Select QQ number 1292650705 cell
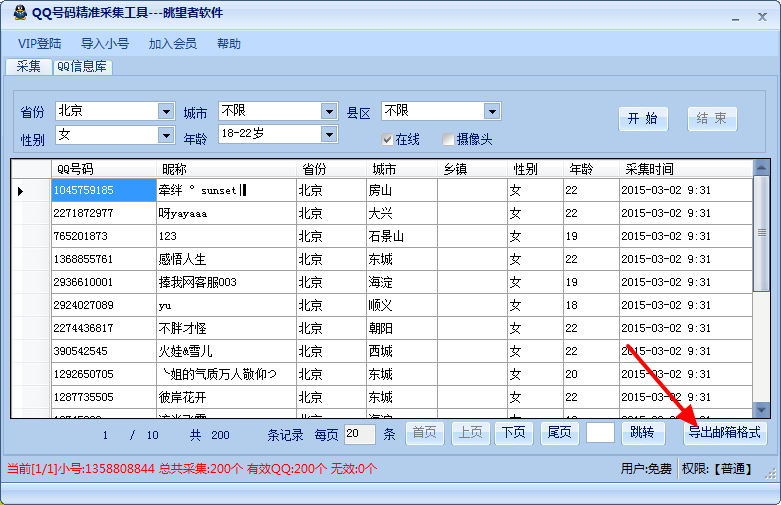 click(x=104, y=374)
